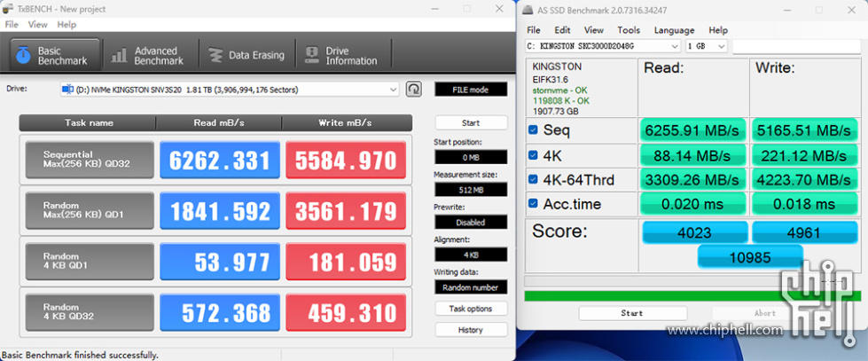Click the empty text field beside 1 GB dropdown
Image resolution: width=868 pixels, height=361 pixels.
[796, 46]
